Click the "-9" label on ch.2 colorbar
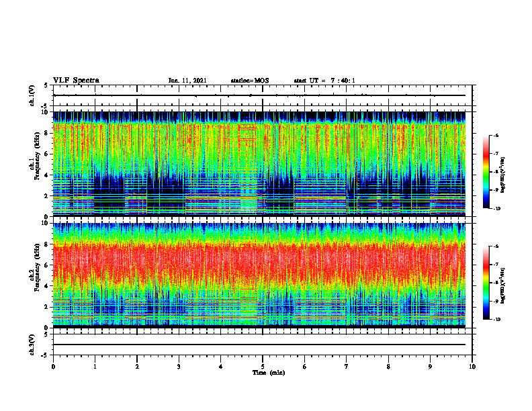This screenshot has height=411, width=532. 496,301
